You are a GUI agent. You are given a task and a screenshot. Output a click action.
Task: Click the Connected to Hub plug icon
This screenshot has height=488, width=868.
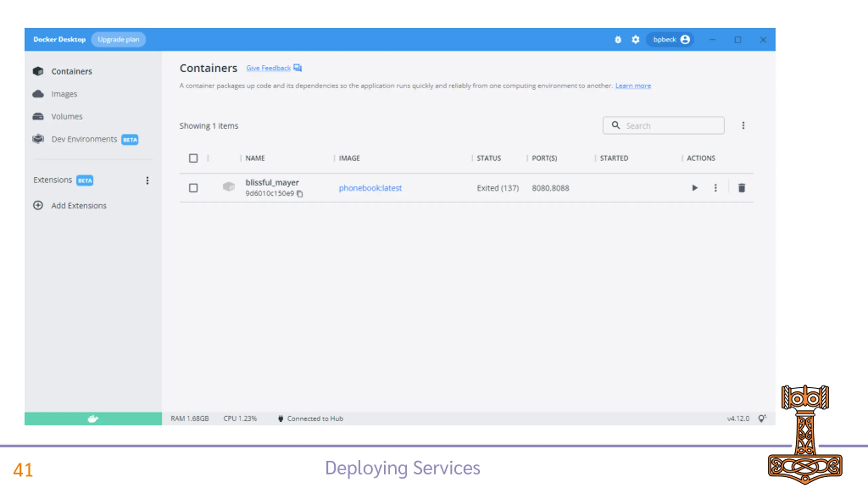tap(280, 419)
